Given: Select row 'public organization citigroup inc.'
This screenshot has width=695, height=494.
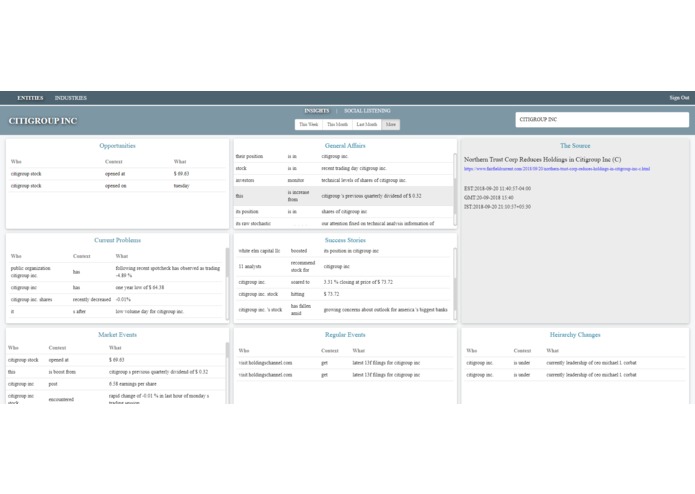Looking at the screenshot, I should 117,272.
